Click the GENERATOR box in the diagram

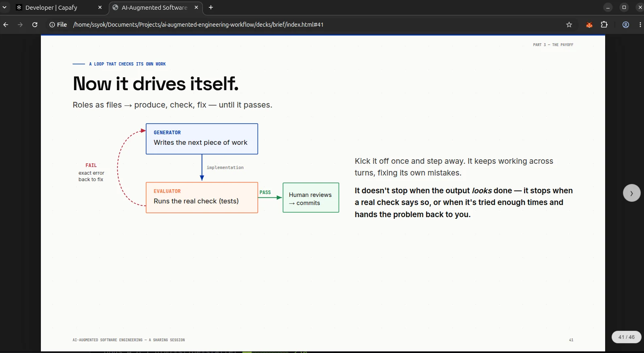point(202,139)
